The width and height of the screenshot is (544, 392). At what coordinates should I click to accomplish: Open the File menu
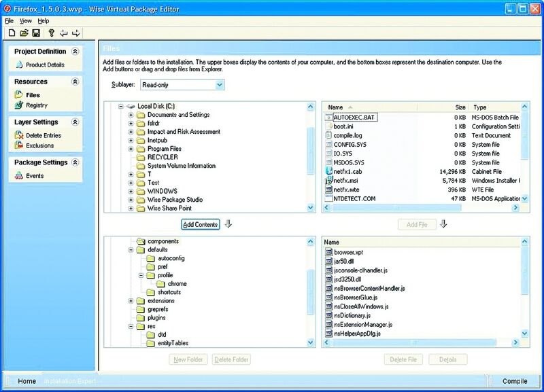(x=9, y=21)
